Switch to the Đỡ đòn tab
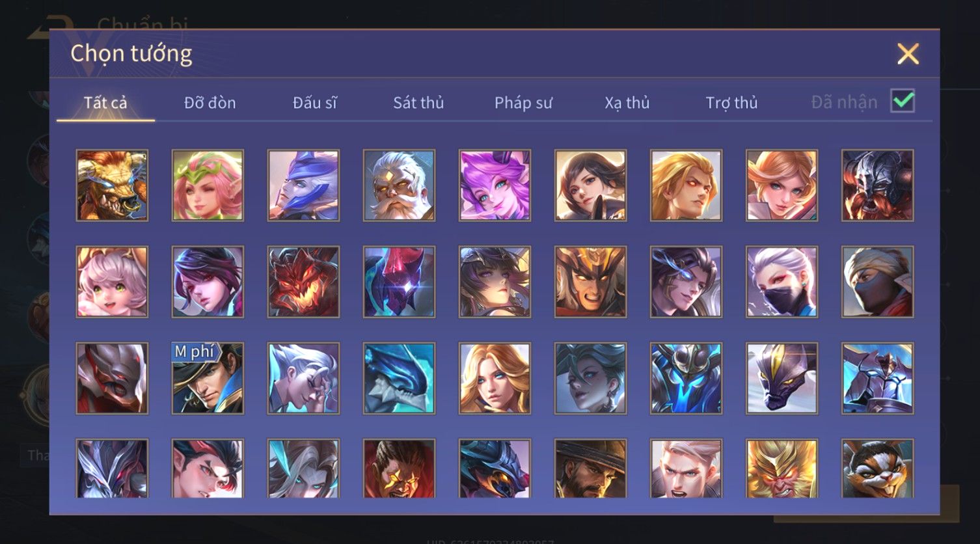980x544 pixels. point(210,103)
